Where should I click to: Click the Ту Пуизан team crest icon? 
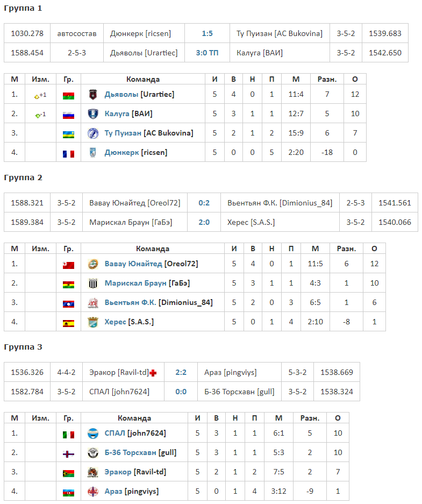click(x=93, y=133)
